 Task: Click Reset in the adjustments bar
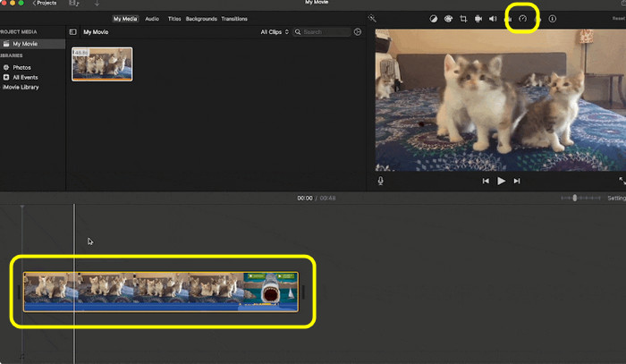pos(619,19)
